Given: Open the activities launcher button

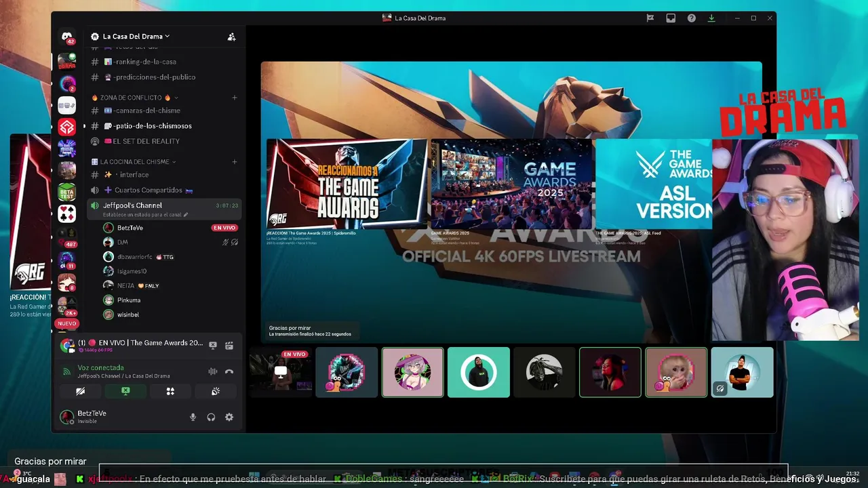Looking at the screenshot, I should 170,391.
